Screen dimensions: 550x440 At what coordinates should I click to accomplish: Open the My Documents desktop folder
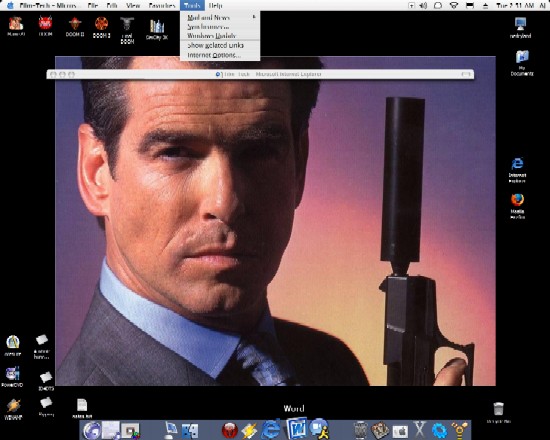(x=522, y=63)
